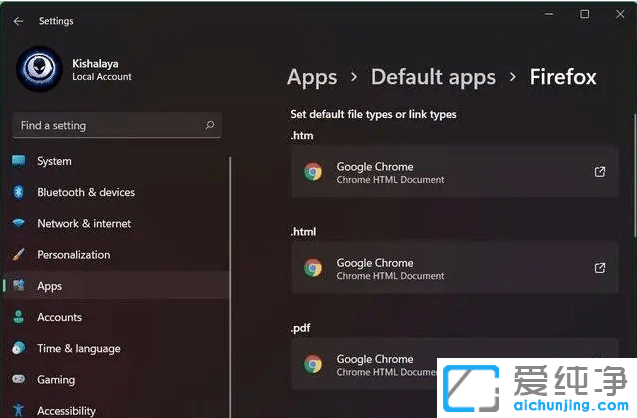
Task: Click Chrome icon in .pdf row
Action: (313, 364)
